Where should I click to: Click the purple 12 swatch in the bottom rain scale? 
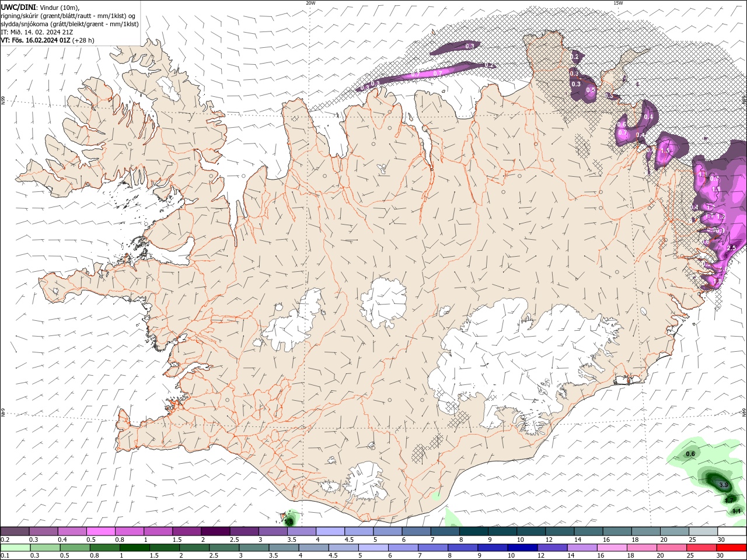tap(551, 548)
